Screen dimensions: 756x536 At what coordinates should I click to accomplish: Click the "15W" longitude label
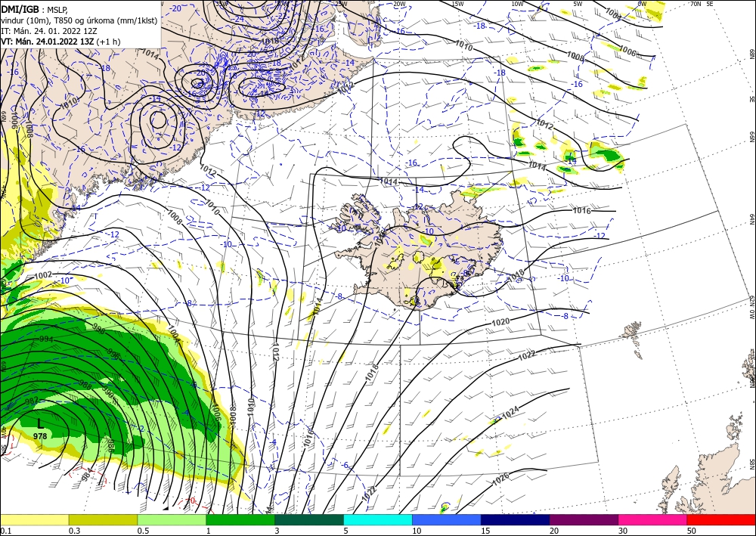tap(457, 4)
